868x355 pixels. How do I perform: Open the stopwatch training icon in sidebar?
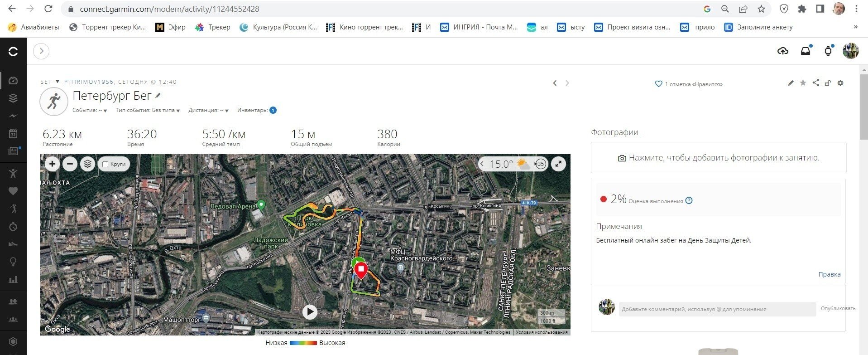pyautogui.click(x=13, y=226)
